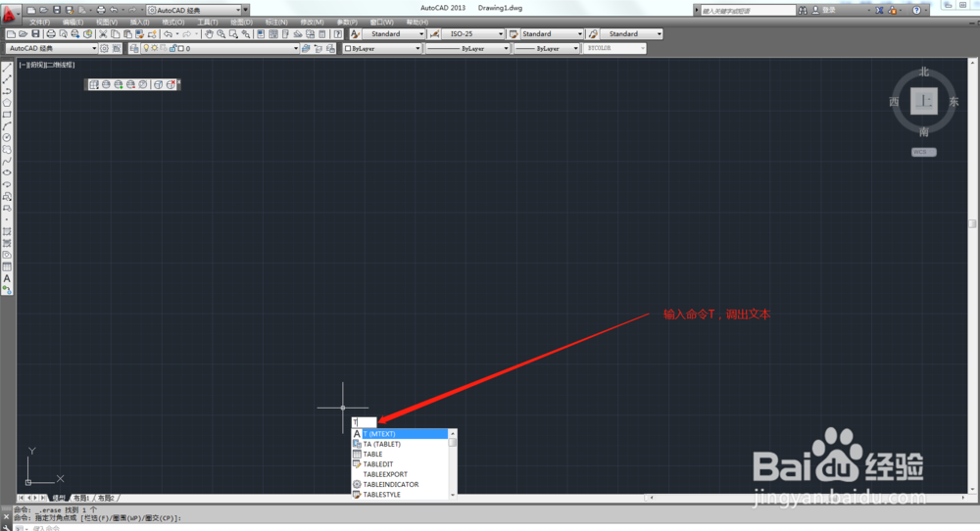
Task: Click the ViewCube top face
Action: point(924,101)
